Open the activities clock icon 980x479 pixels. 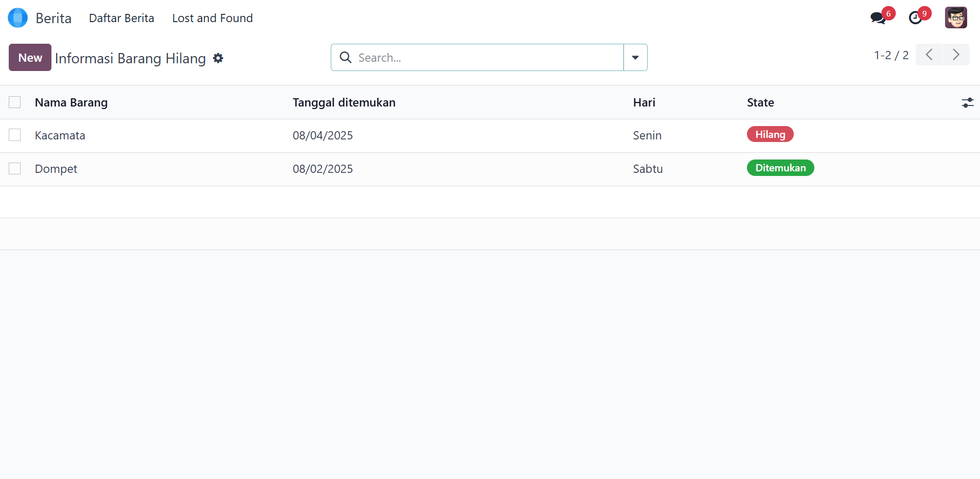(x=915, y=18)
